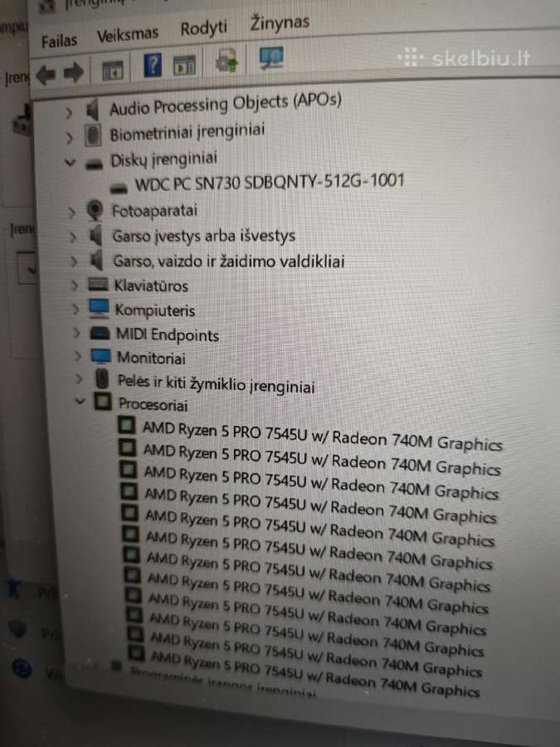Open the Žinynas menu
560x747 pixels.
(x=280, y=22)
